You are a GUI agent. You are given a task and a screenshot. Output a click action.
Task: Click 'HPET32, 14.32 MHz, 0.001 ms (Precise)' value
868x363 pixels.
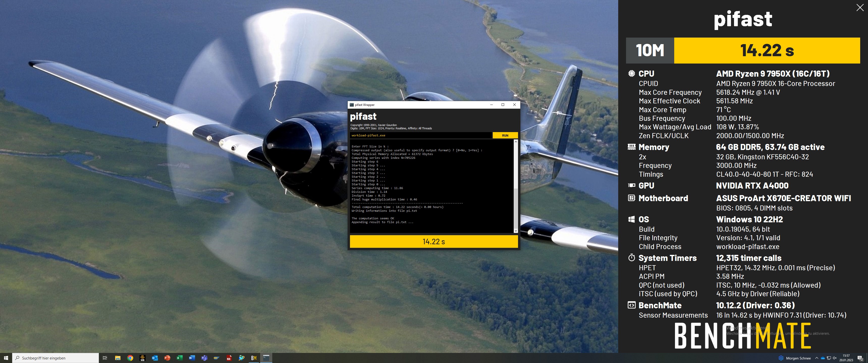pyautogui.click(x=775, y=268)
